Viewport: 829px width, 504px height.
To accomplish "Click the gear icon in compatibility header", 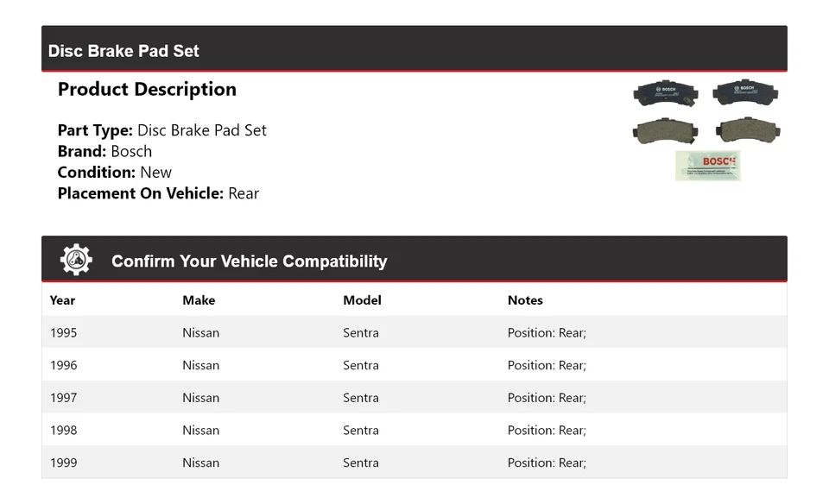I will click(x=76, y=260).
